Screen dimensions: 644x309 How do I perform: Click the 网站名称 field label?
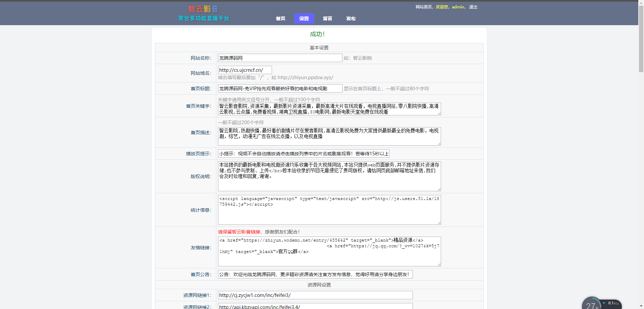[x=201, y=58]
